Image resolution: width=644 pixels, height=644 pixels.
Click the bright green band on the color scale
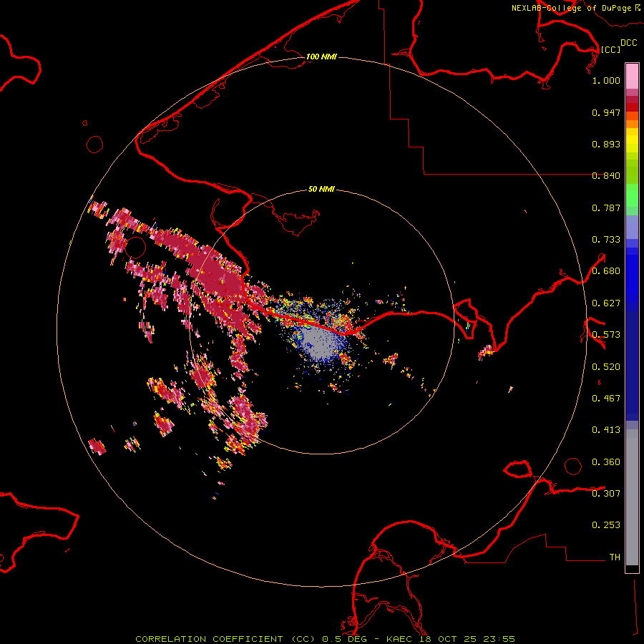pos(632,195)
